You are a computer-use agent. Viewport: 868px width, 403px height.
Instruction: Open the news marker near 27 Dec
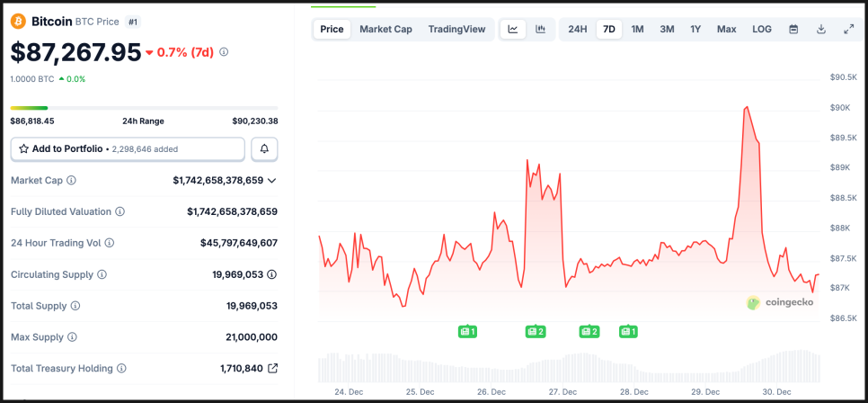589,332
